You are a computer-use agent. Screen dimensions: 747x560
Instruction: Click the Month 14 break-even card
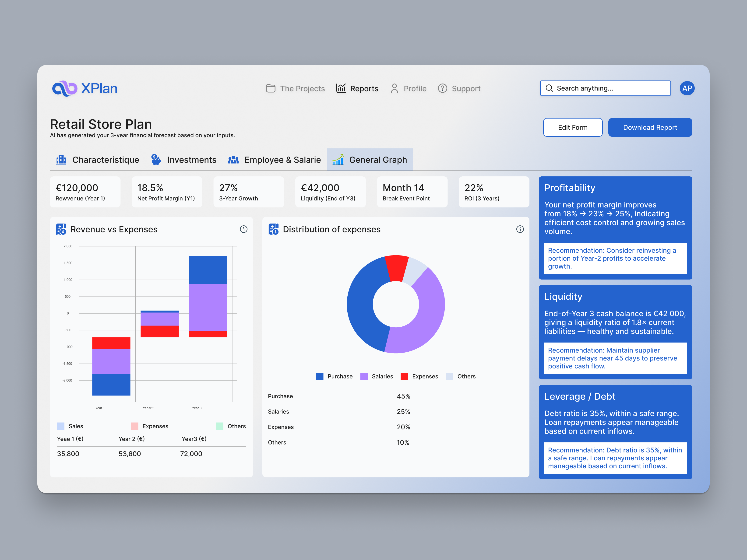coord(412,192)
